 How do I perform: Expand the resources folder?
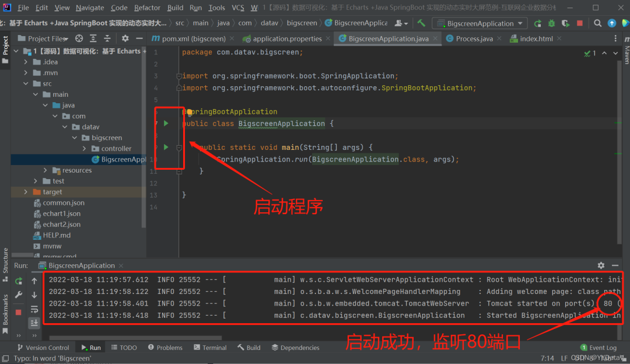pos(45,170)
